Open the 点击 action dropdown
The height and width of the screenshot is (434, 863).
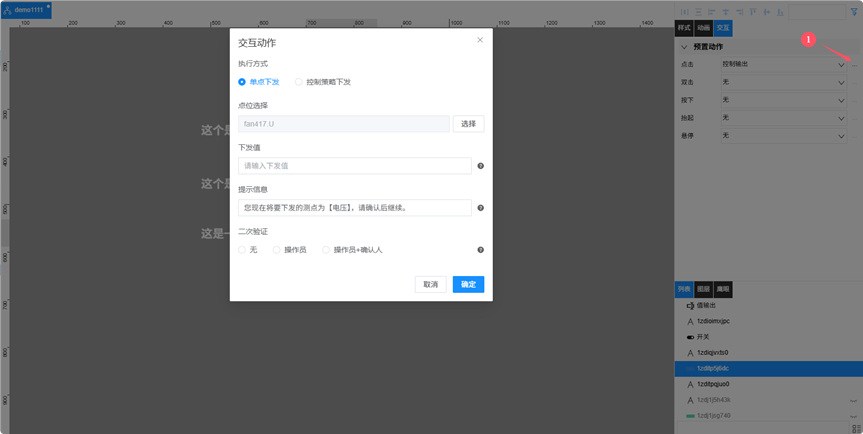[782, 64]
